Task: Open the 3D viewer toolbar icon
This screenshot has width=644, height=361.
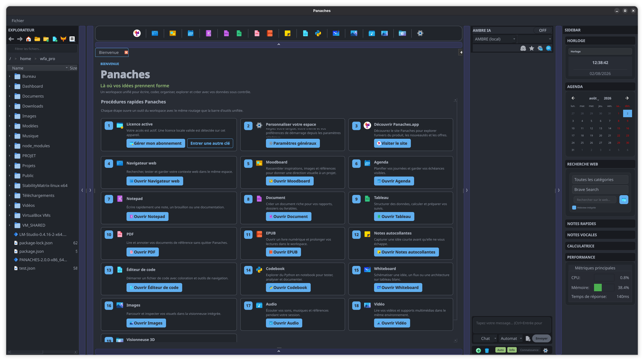Action: [402, 33]
